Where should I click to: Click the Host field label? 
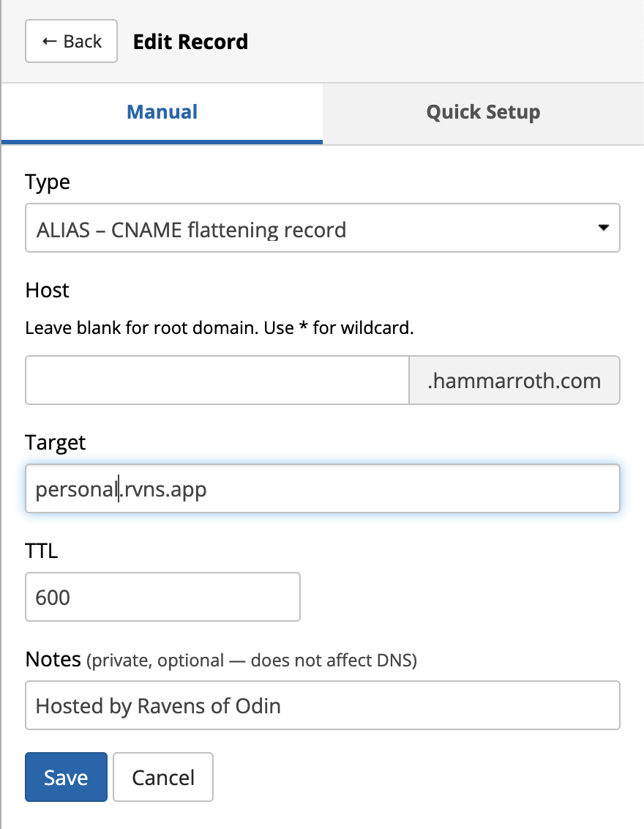pos(48,291)
